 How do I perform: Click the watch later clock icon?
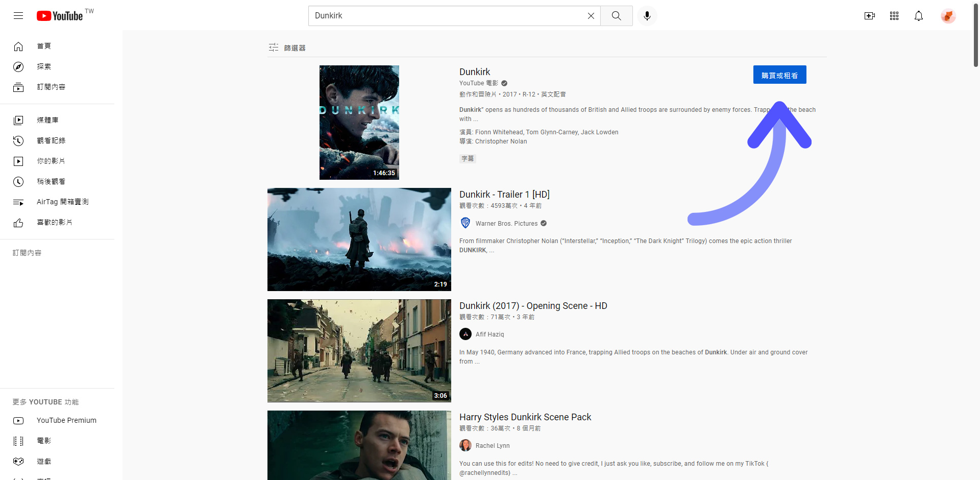18,182
